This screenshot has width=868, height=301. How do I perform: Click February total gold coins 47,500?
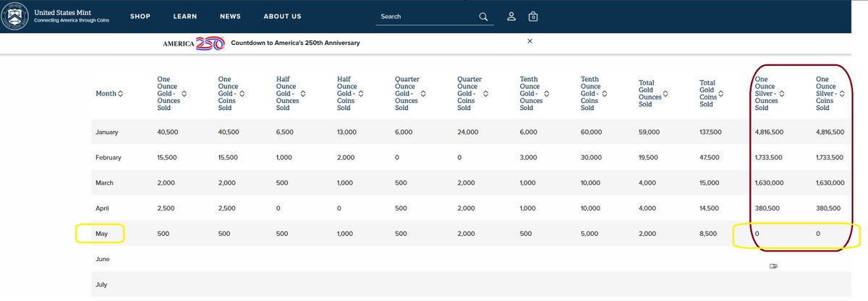(710, 158)
